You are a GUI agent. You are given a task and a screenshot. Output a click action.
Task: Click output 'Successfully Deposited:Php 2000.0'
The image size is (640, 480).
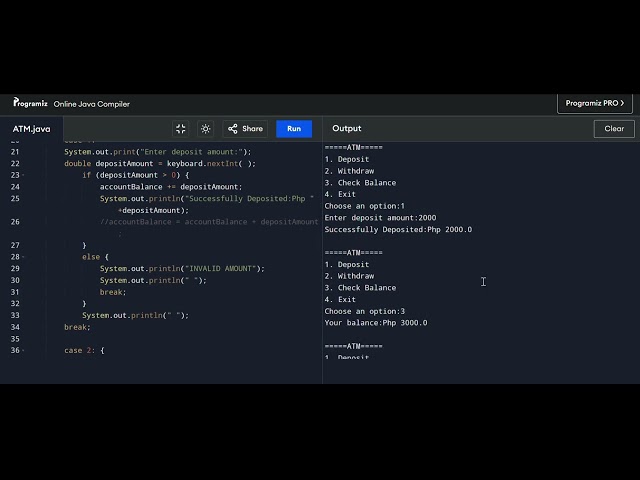tap(398, 230)
